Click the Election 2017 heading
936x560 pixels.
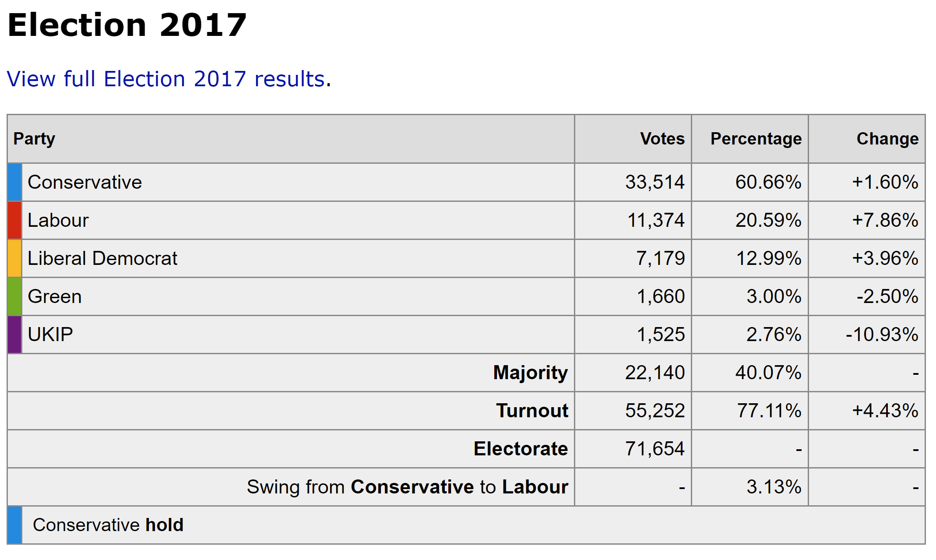point(127,25)
